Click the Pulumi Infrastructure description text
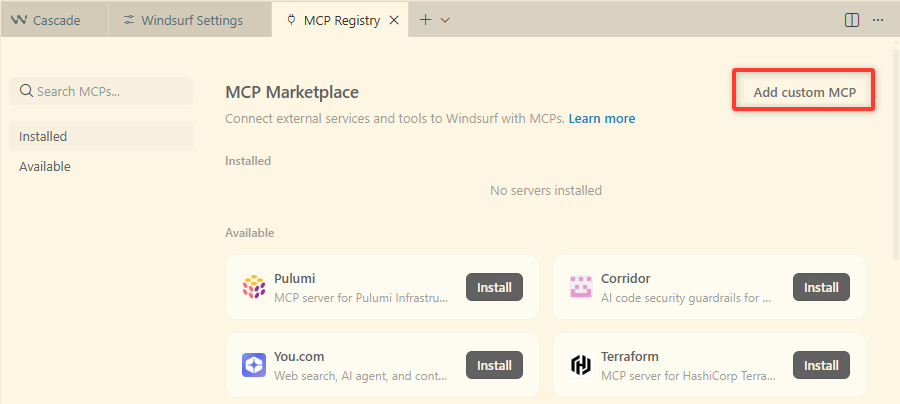This screenshot has width=900, height=404. point(362,298)
